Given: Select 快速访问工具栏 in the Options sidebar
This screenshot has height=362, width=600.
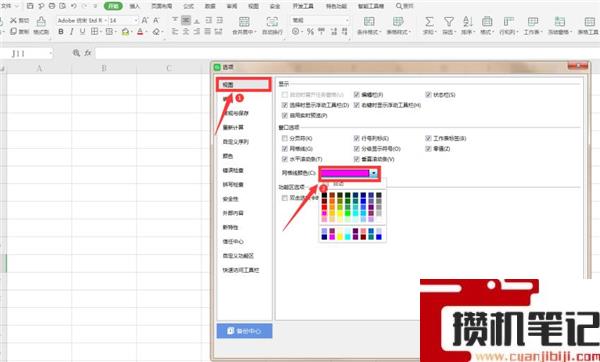Looking at the screenshot, I should coord(241,270).
